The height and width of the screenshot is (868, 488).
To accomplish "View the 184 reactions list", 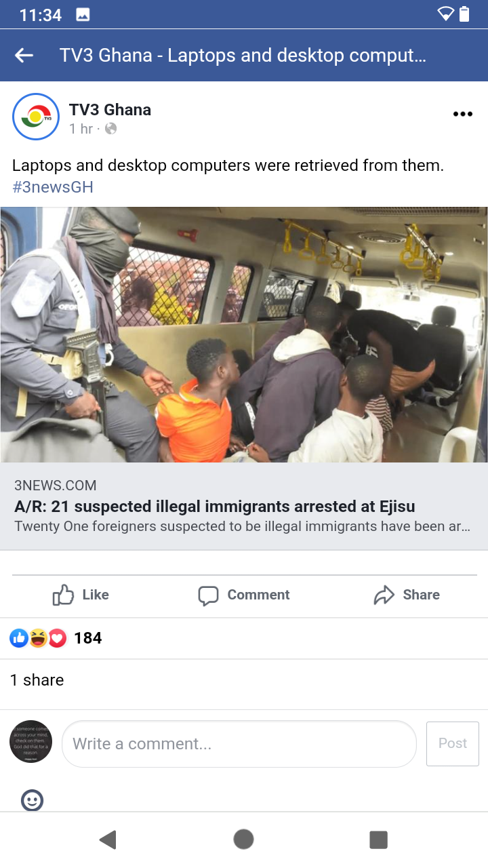I will click(87, 638).
